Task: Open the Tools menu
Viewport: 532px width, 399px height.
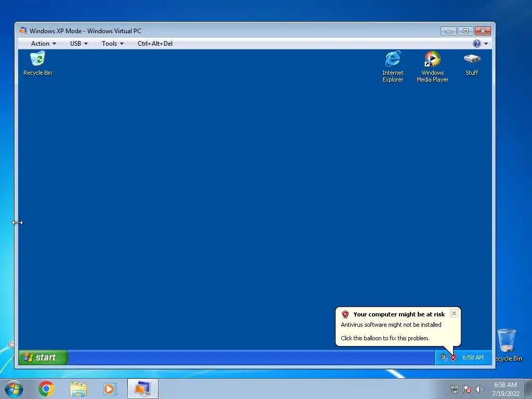Action: pyautogui.click(x=113, y=44)
